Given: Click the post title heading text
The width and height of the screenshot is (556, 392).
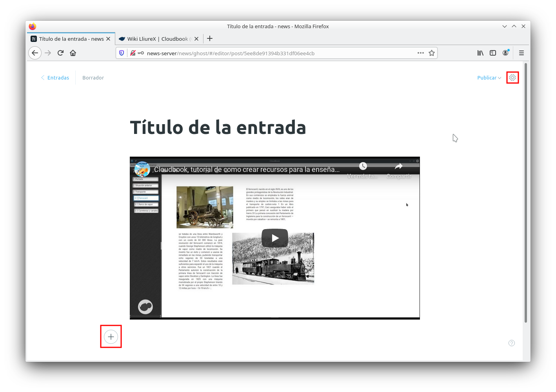Looking at the screenshot, I should tap(218, 128).
